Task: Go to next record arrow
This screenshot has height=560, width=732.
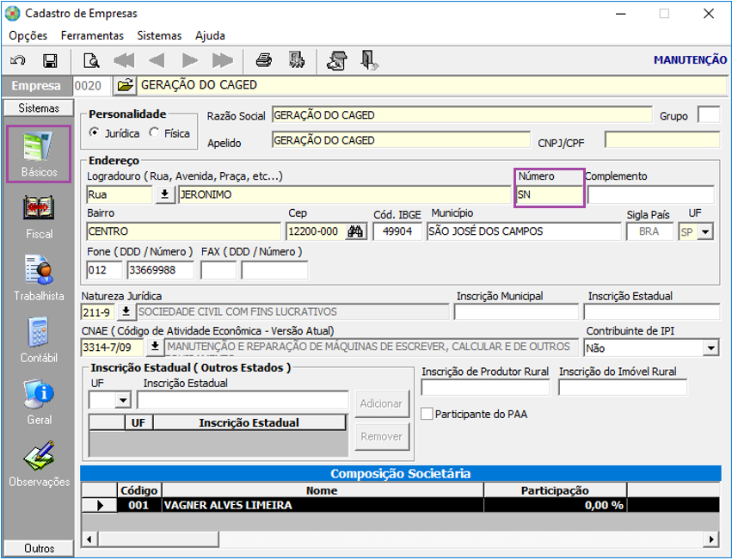Action: pos(189,61)
